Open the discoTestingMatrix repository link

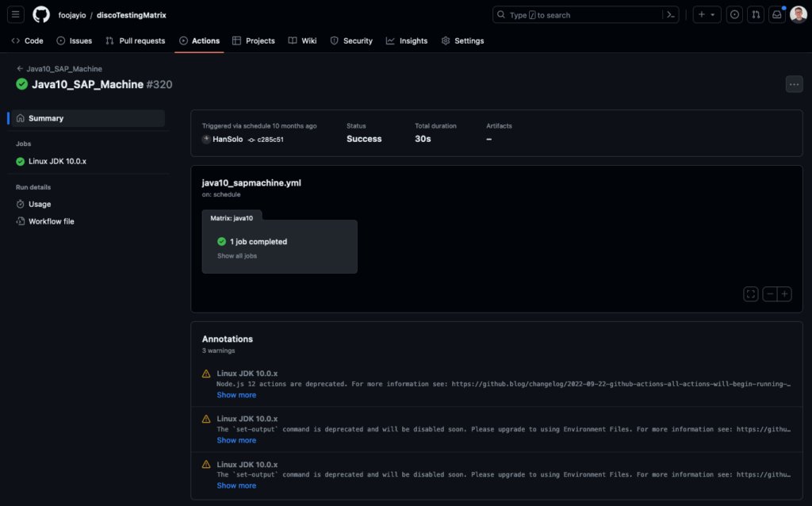[x=132, y=15]
